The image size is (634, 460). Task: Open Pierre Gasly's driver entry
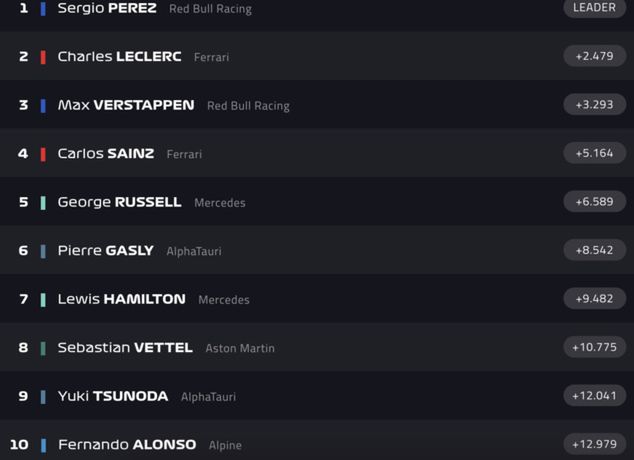pos(105,250)
